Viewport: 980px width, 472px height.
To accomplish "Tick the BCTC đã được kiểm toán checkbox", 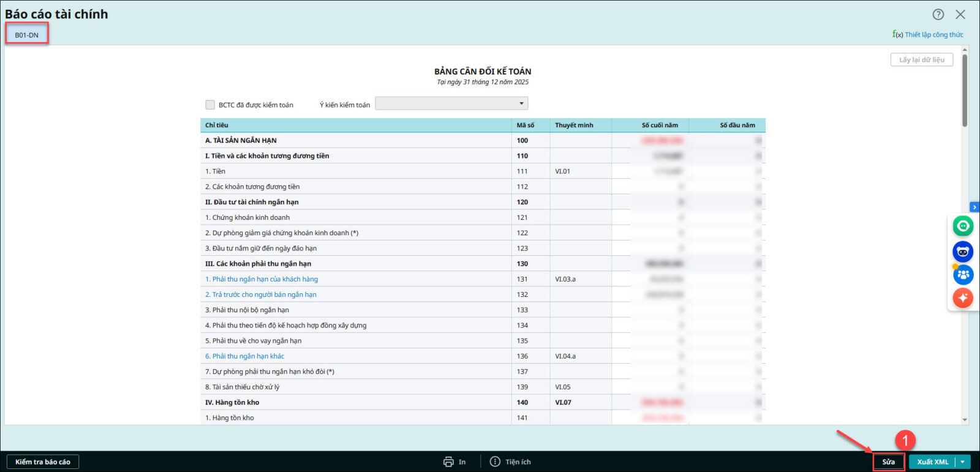I will click(x=210, y=105).
